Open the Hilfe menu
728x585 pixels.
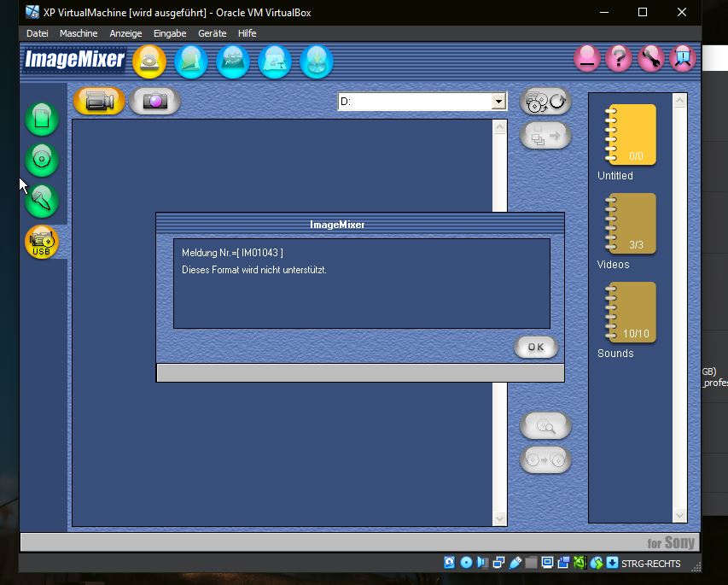[247, 33]
